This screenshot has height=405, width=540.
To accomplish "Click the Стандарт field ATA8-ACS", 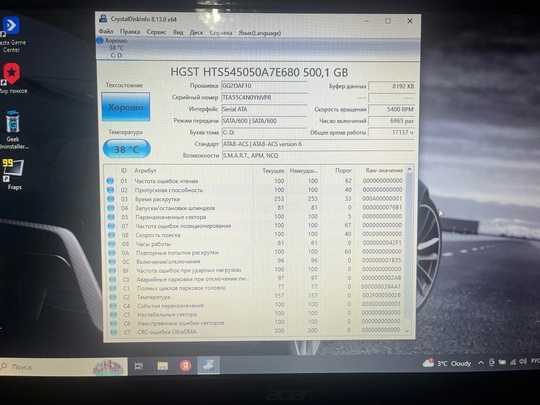I will coord(318,144).
